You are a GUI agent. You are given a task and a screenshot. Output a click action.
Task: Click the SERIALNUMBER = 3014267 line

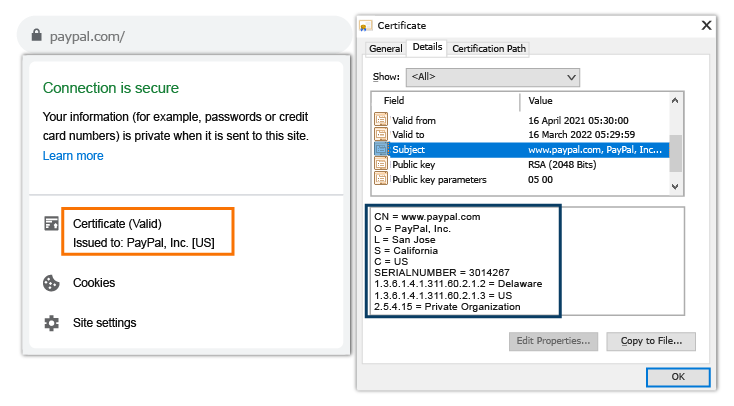click(x=441, y=272)
